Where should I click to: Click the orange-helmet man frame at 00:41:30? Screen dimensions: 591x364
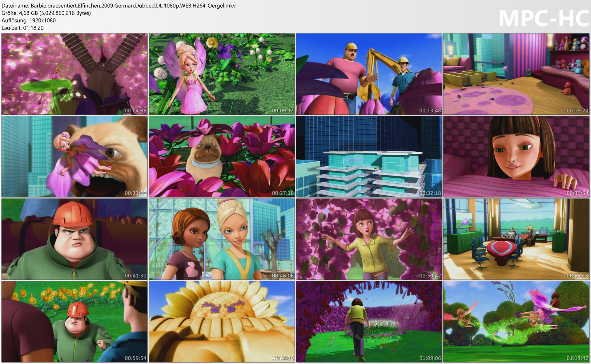pos(74,239)
